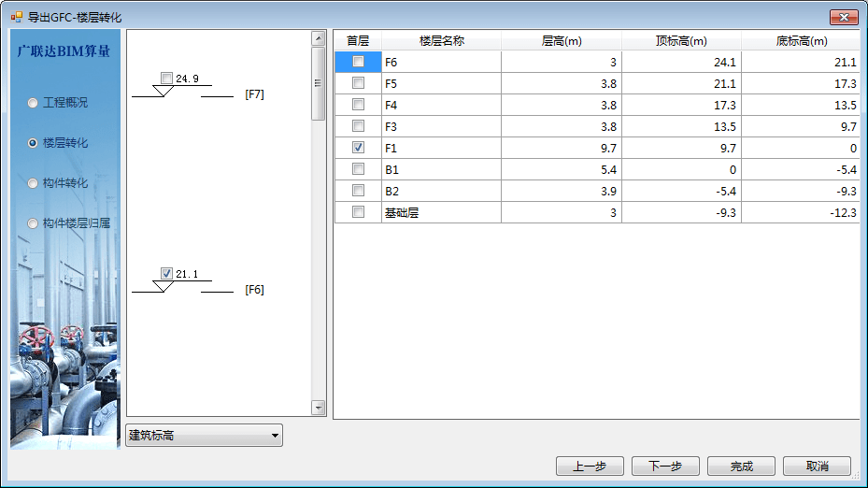Toggle 首层 checkbox in F5 row

point(358,83)
